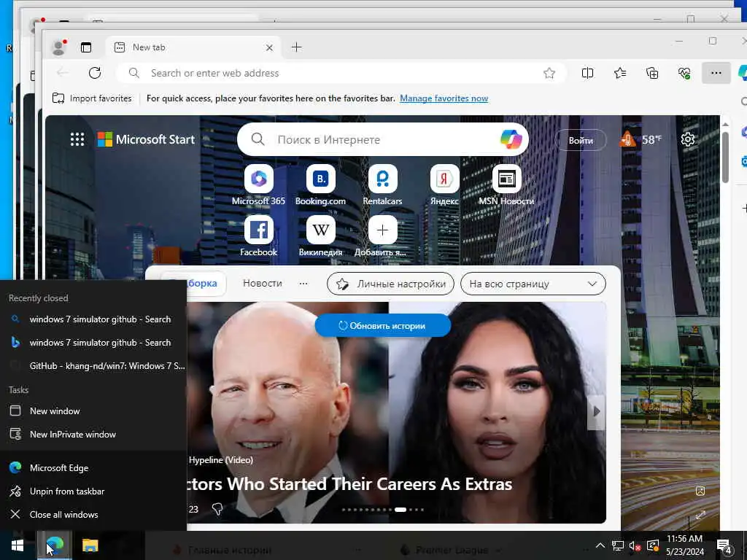Expand image fullscreen arrows icon
This screenshot has width=747, height=560.
pyautogui.click(x=700, y=516)
